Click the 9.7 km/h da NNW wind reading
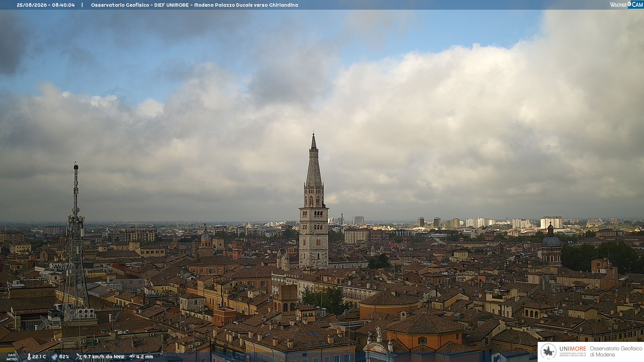The width and height of the screenshot is (644, 362). point(104,357)
